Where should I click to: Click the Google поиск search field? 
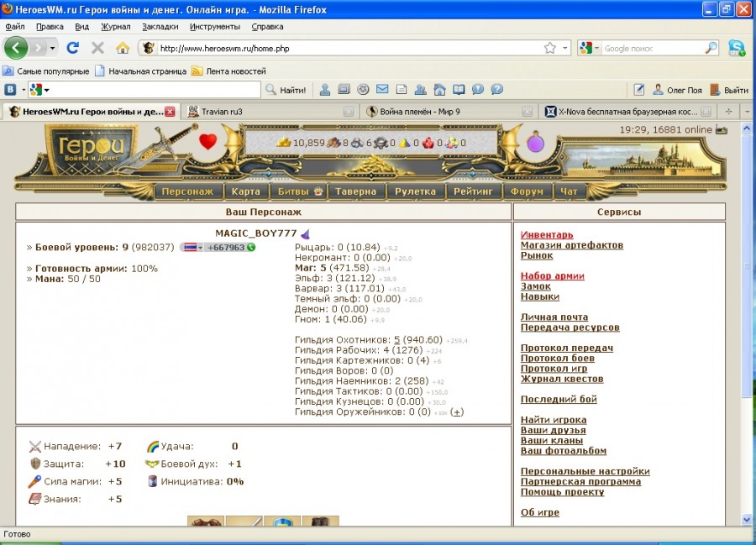(x=654, y=48)
